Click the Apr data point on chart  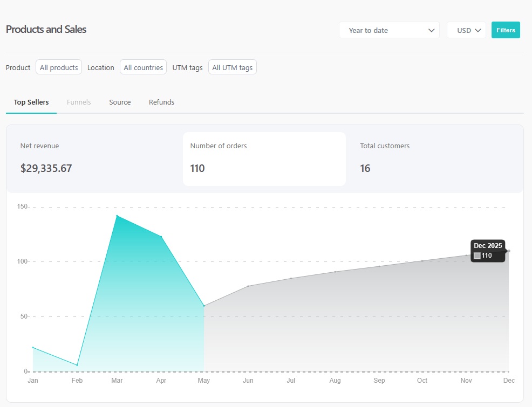(x=161, y=237)
